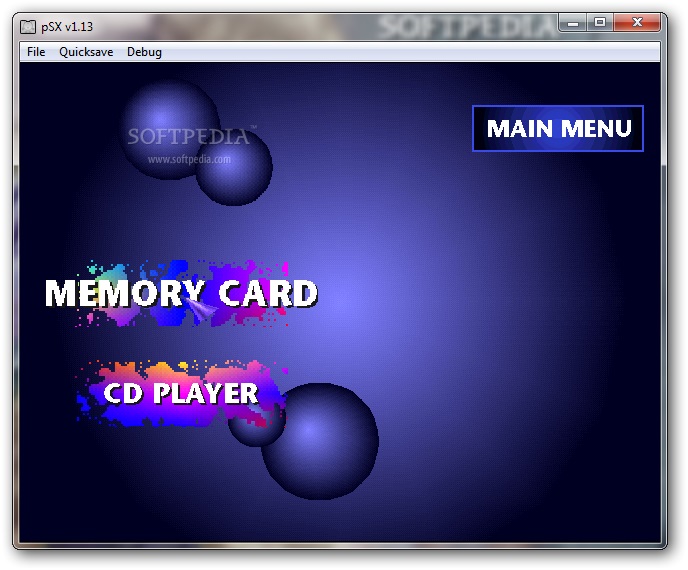Select the CD PLAYER option
This screenshot has height=570, width=688.
click(x=180, y=393)
